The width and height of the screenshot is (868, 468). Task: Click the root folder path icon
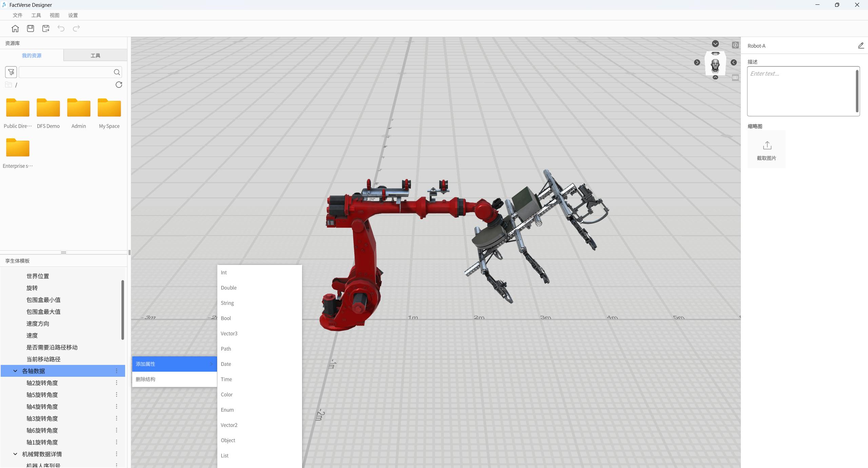[x=8, y=85]
